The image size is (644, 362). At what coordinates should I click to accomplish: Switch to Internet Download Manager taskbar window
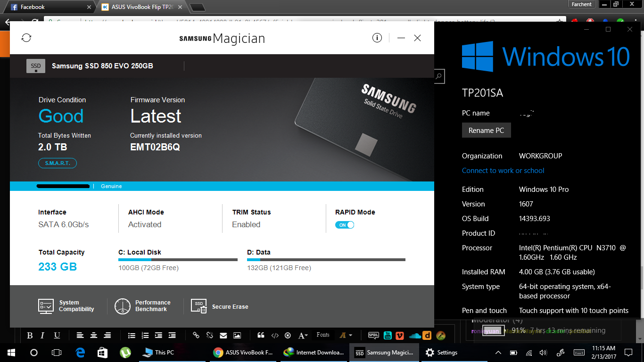pos(314,352)
